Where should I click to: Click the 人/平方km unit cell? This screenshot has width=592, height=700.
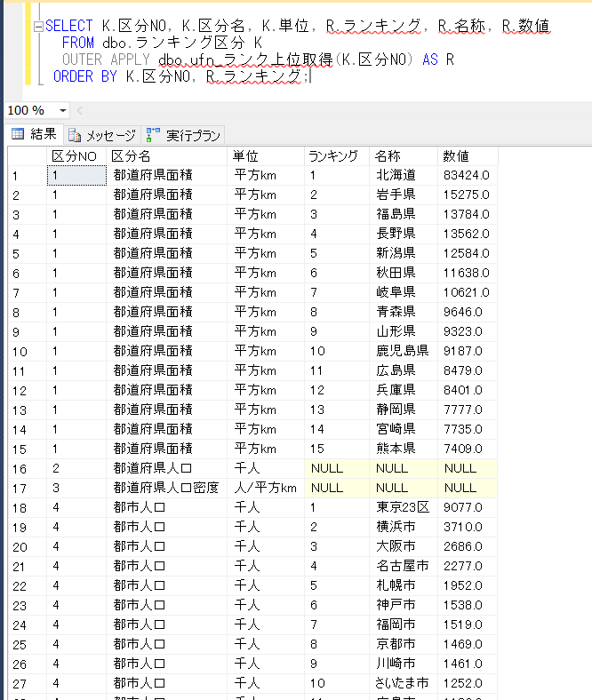point(266,488)
